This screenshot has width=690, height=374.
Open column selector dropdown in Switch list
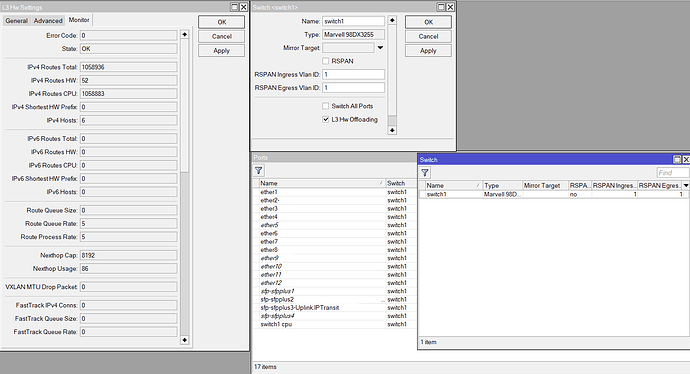tap(686, 186)
